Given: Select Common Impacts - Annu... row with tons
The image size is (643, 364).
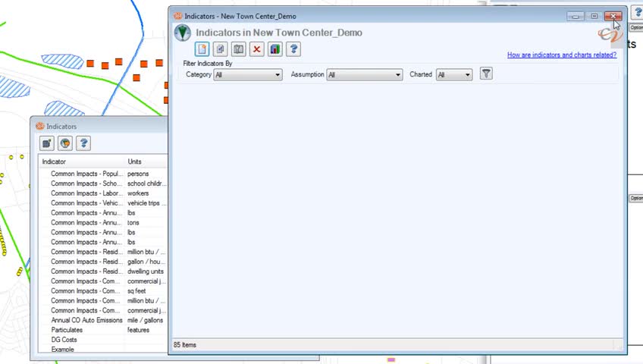Looking at the screenshot, I should 103,223.
